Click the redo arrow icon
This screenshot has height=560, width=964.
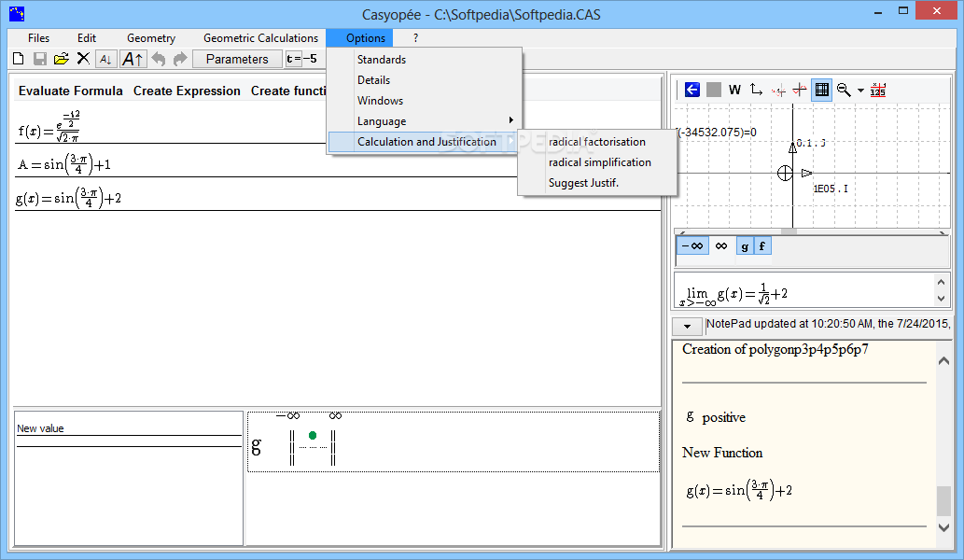[180, 59]
